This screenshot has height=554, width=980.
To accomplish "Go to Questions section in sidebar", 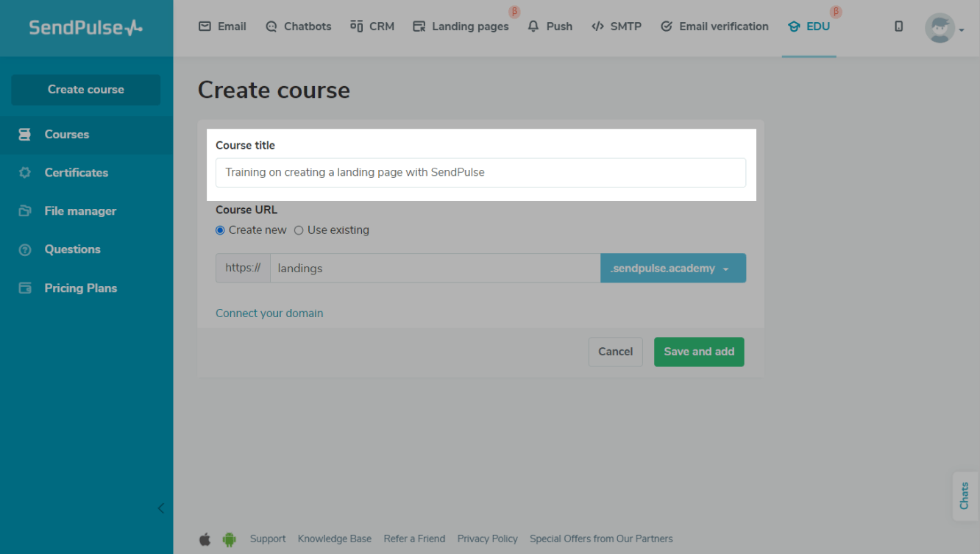I will tap(72, 249).
